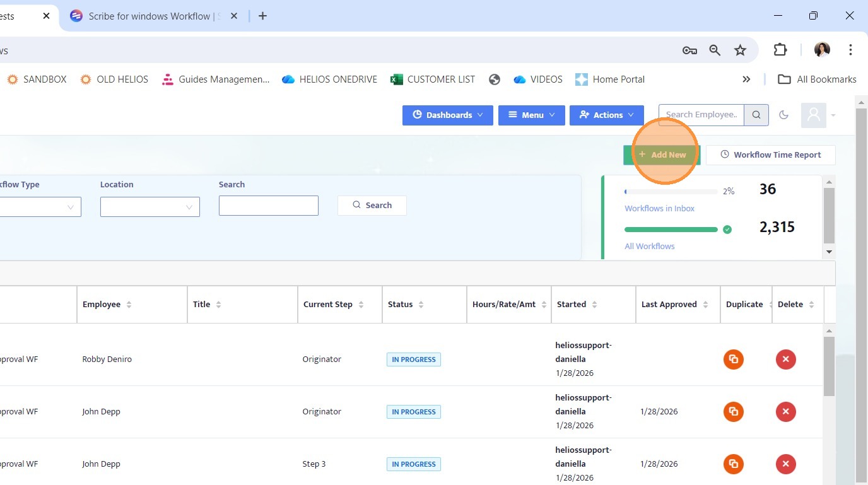
Task: Open the Chrome three-dot menu
Action: (x=850, y=50)
